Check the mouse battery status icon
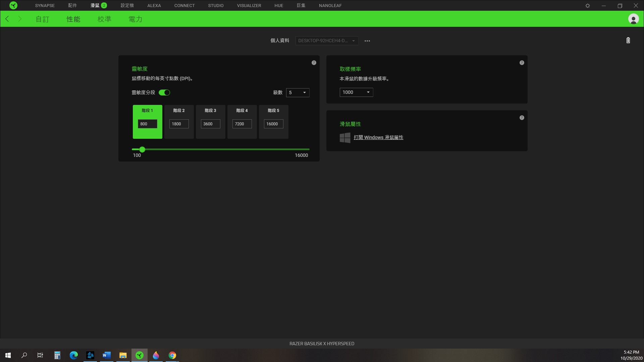 point(628,40)
